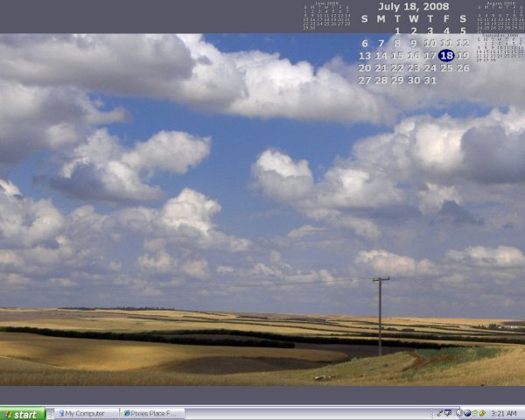The width and height of the screenshot is (525, 420).
Task: Click date 31 in the July calendar
Action: click(430, 80)
